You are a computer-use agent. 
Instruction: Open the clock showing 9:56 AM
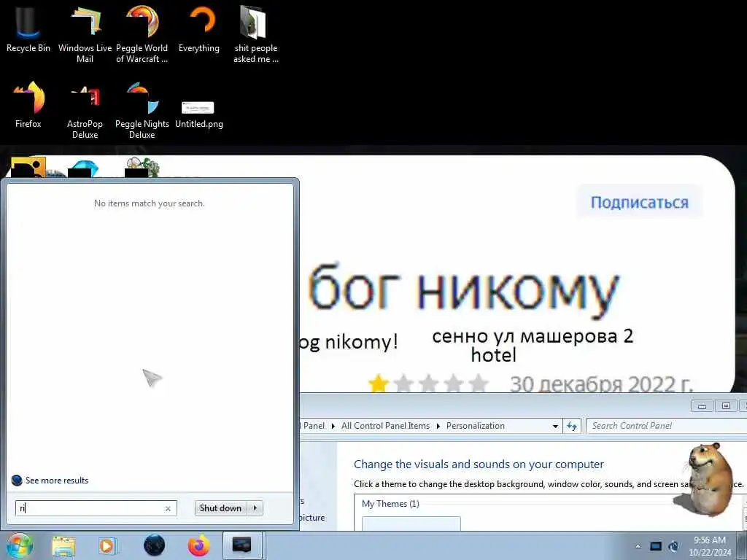710,546
